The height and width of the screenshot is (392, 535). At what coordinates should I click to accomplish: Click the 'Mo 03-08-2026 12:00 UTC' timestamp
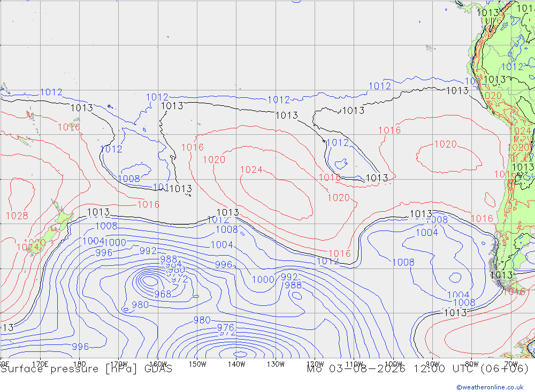[392, 369]
